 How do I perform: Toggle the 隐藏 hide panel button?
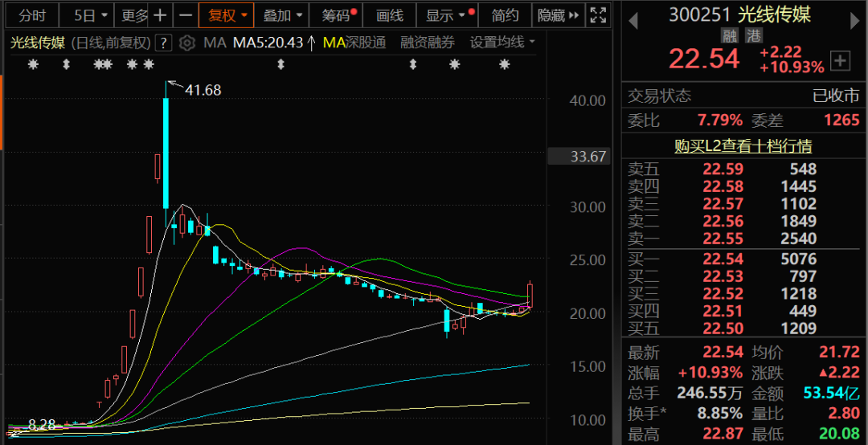(555, 15)
